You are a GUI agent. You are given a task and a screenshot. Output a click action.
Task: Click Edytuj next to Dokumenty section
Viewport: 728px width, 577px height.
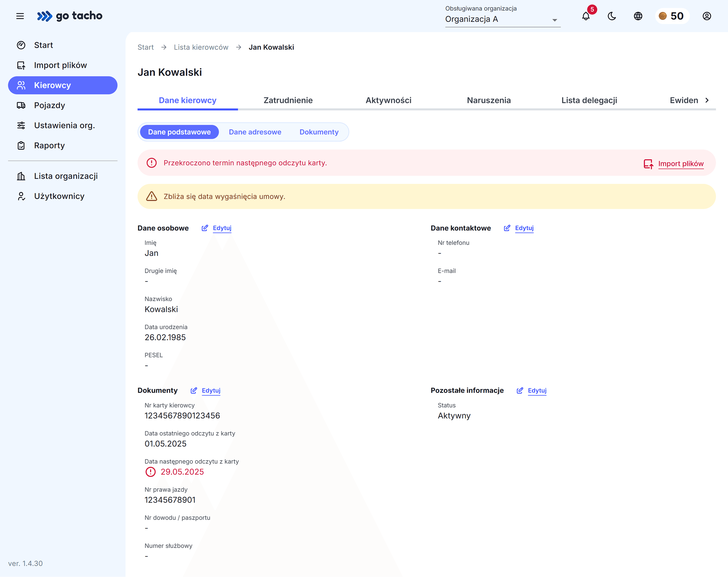211,390
